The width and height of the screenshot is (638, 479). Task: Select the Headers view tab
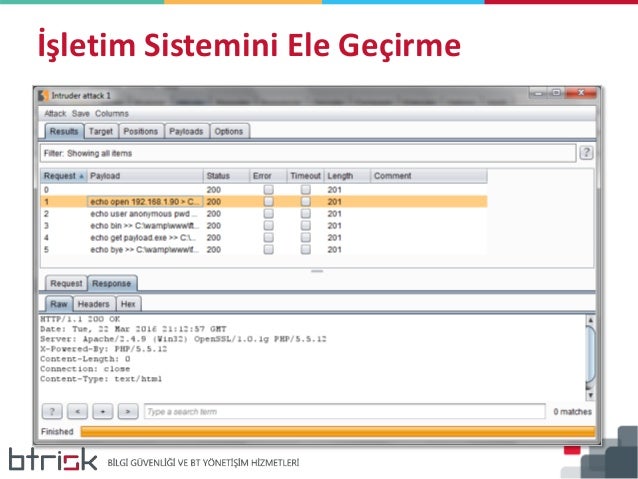(x=94, y=304)
